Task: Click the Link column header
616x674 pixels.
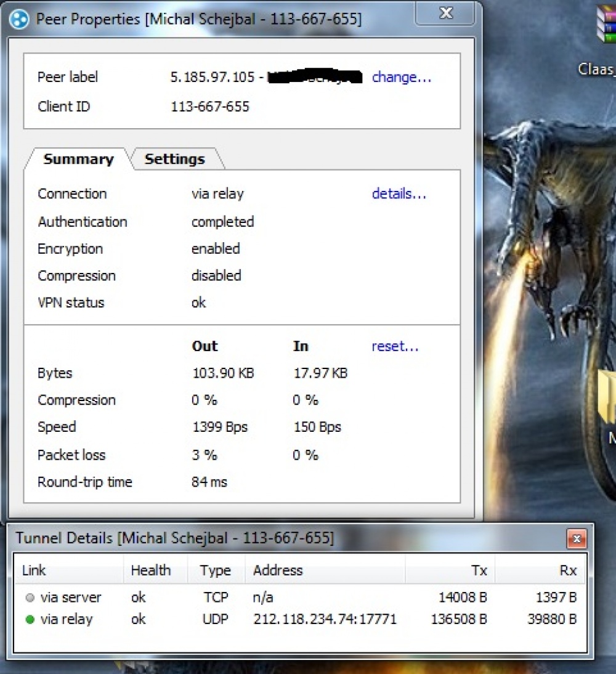Action: click(x=69, y=570)
